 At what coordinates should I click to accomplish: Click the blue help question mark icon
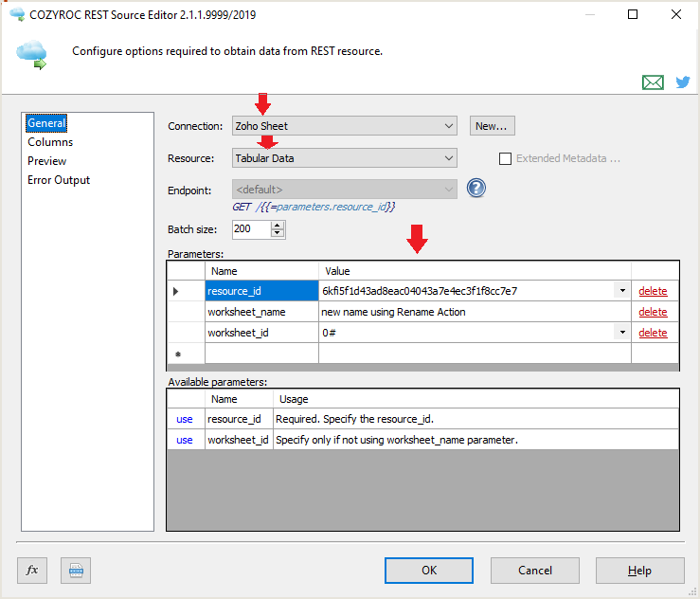[x=476, y=188]
